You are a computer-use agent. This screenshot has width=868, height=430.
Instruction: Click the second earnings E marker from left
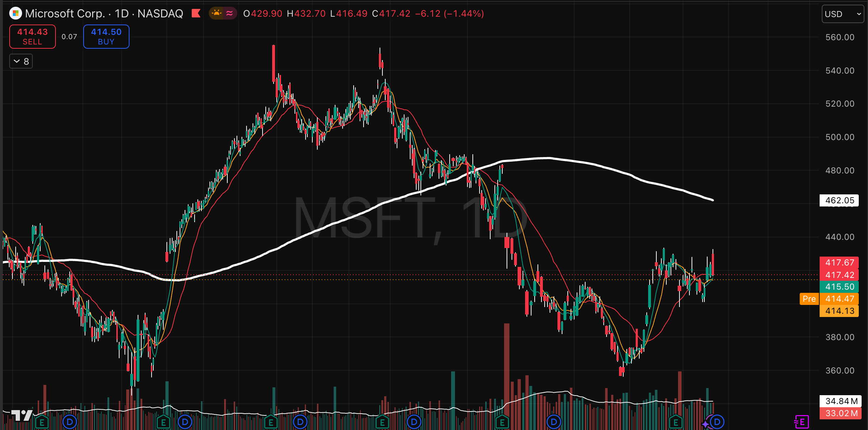tap(163, 422)
